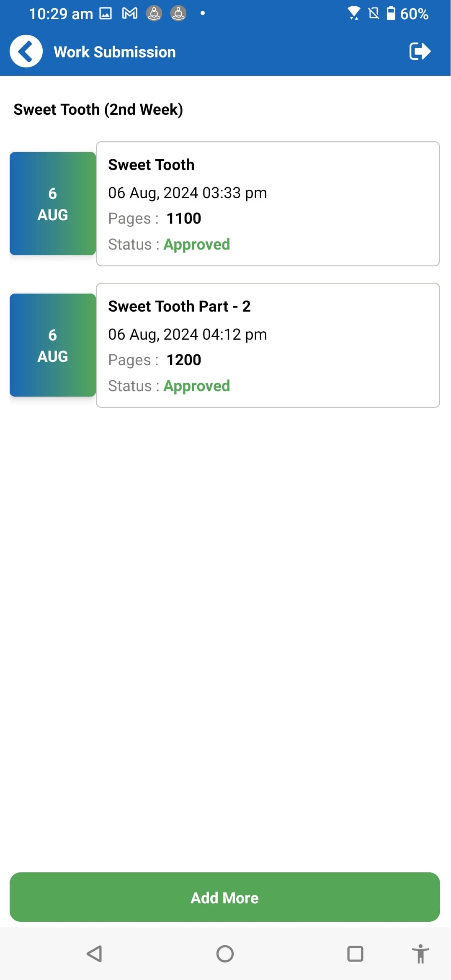Tap the Work Submission header title
The image size is (451, 980).
pyautogui.click(x=115, y=52)
